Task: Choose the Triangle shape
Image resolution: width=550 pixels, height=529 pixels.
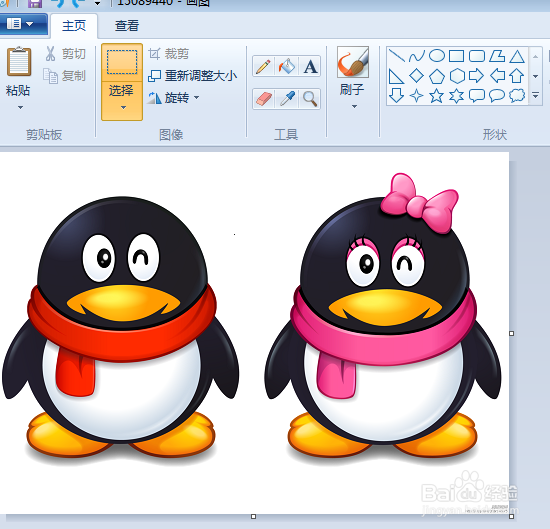Action: pos(517,56)
